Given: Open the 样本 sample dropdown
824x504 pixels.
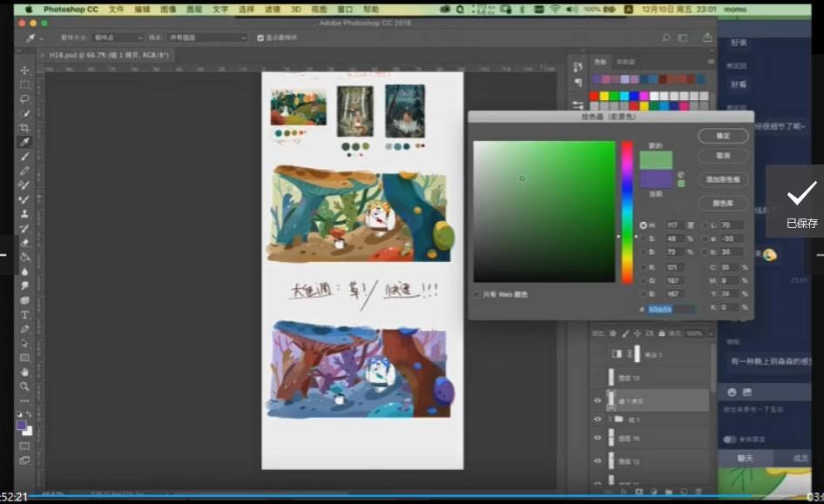Looking at the screenshot, I should point(207,38).
